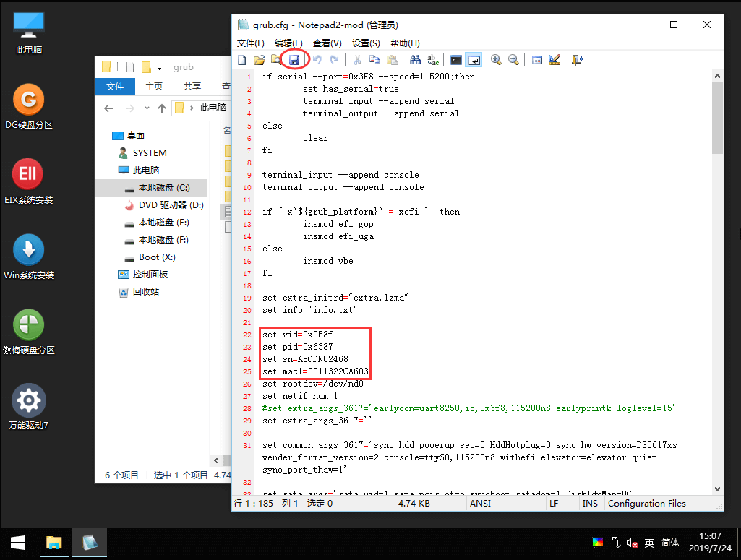The width and height of the screenshot is (741, 560).
Task: Open the syntax scheme selection icon
Action: 537,60
